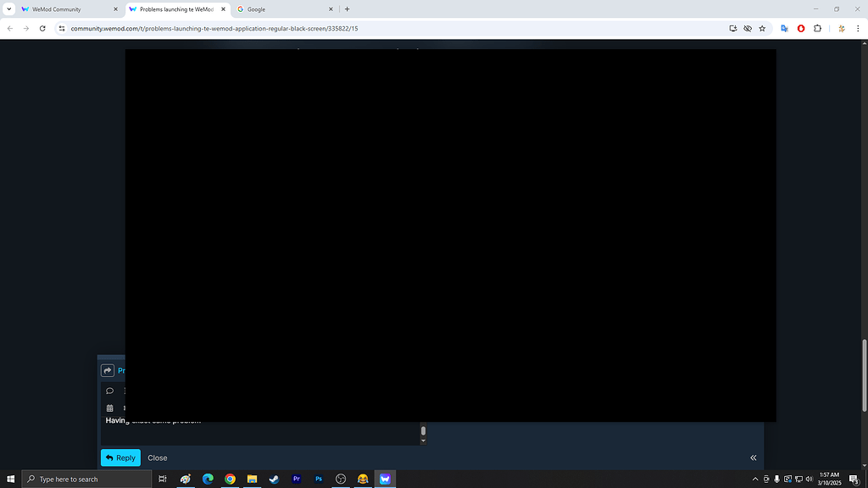Launch Steam from the taskbar
This screenshot has height=488, width=868.
(x=274, y=479)
